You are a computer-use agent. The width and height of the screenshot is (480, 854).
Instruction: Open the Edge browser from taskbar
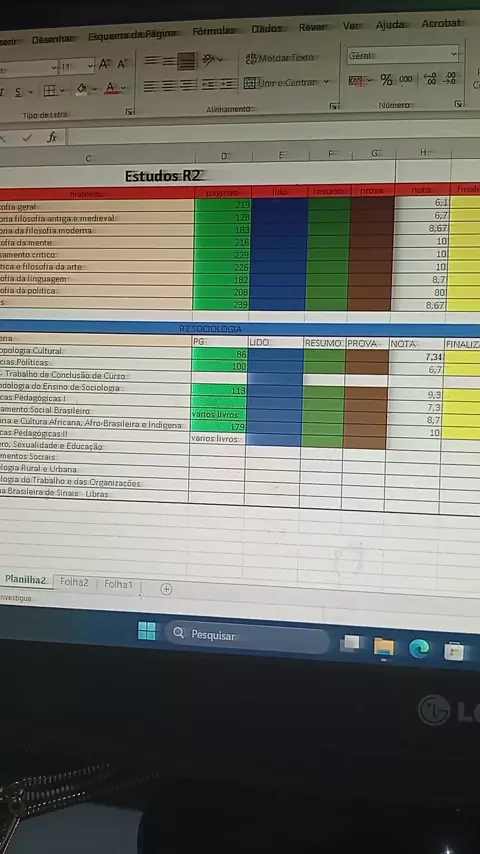[419, 648]
